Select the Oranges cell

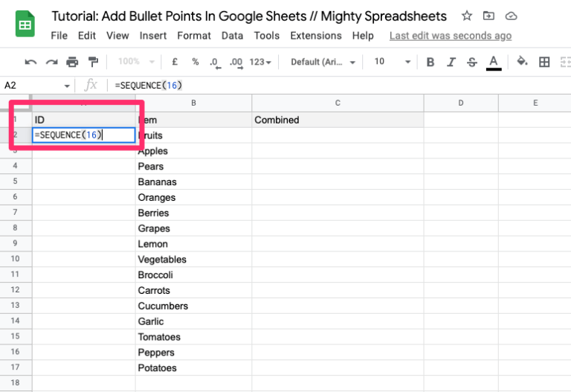coord(193,197)
